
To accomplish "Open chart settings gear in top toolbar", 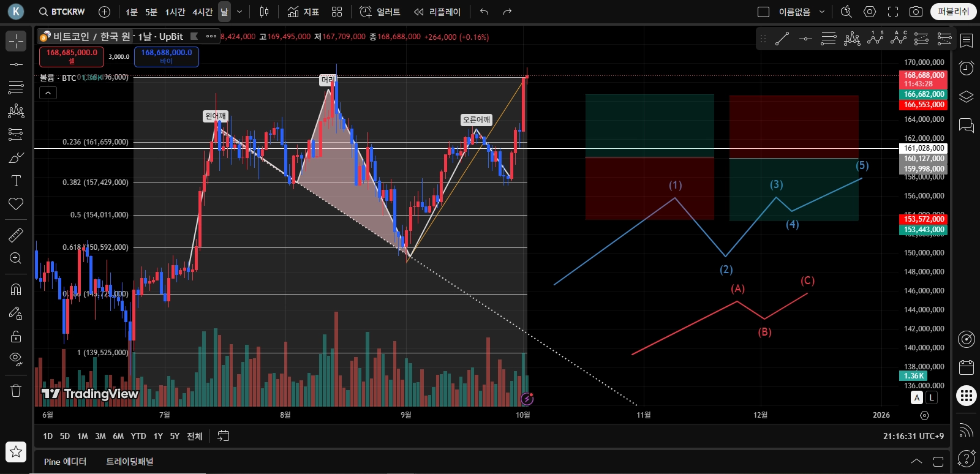I will tap(870, 12).
